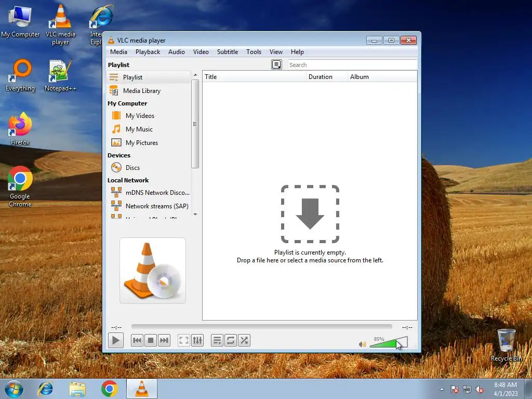The image size is (532, 399).
Task: Click sidebar scrollbar down arrow
Action: click(x=195, y=214)
